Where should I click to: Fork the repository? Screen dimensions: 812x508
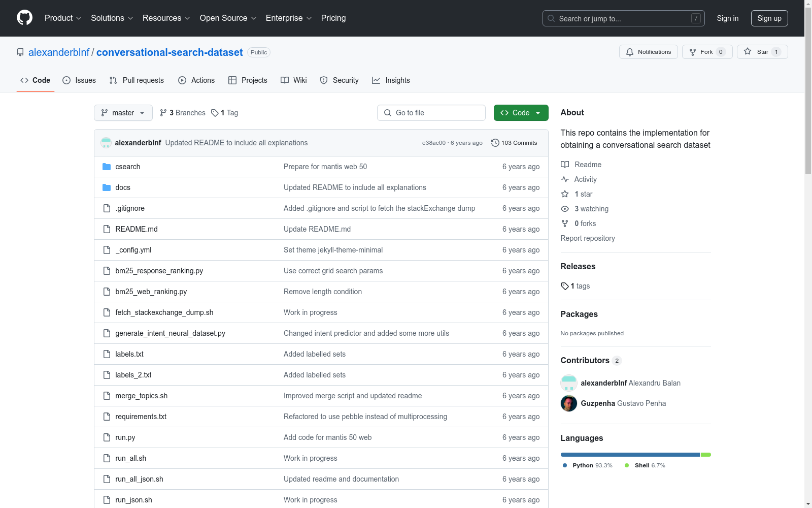(707, 52)
